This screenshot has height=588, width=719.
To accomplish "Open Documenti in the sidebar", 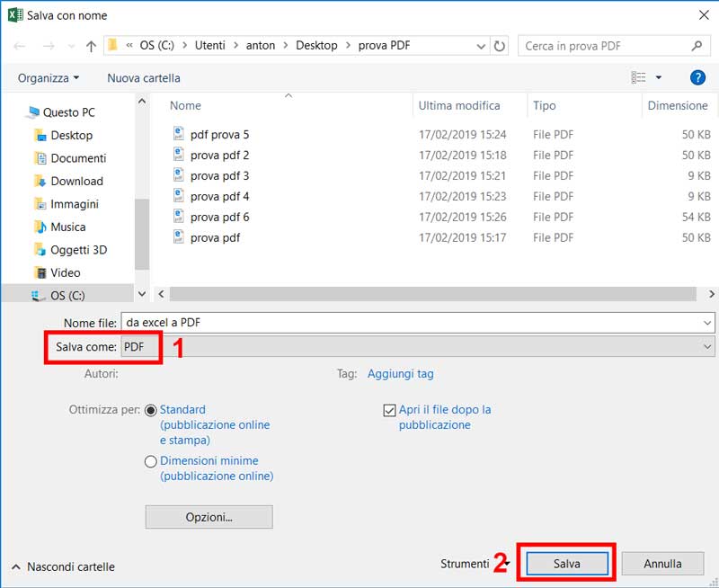I will pos(78,158).
